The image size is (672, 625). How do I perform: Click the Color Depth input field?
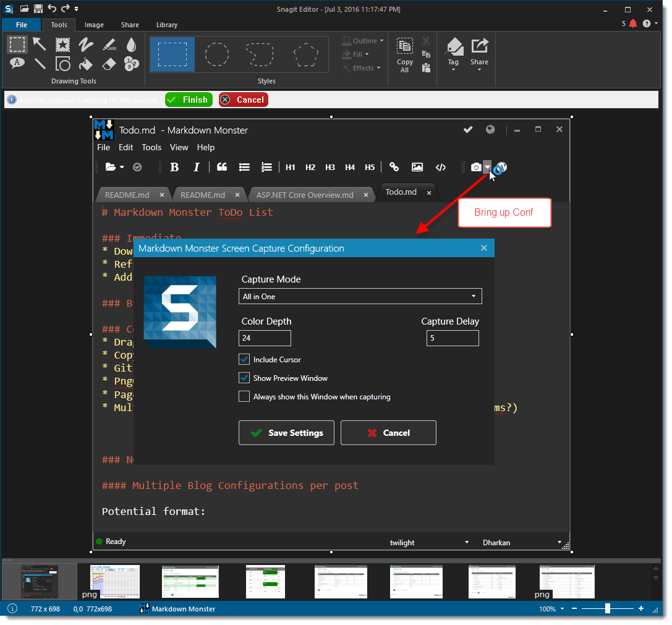pyautogui.click(x=265, y=338)
